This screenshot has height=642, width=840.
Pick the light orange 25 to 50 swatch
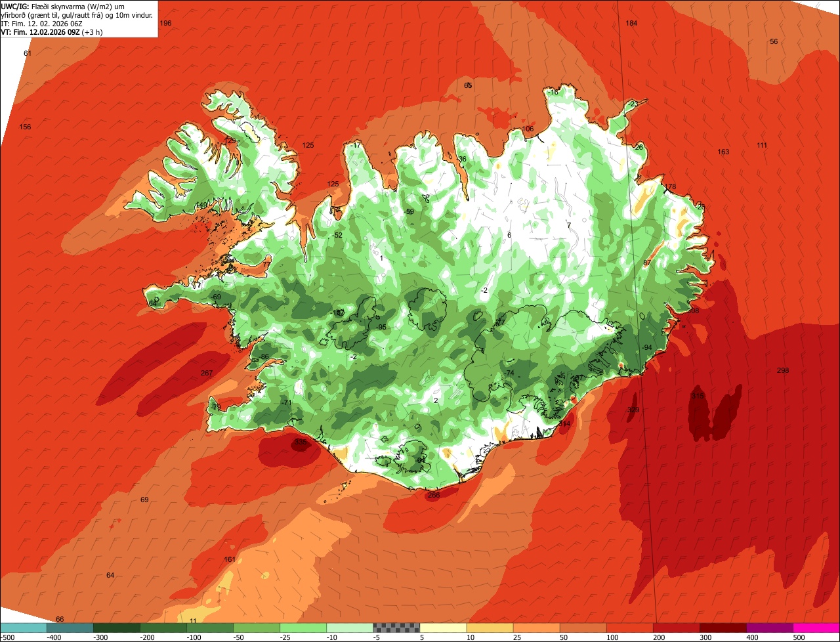[537, 628]
